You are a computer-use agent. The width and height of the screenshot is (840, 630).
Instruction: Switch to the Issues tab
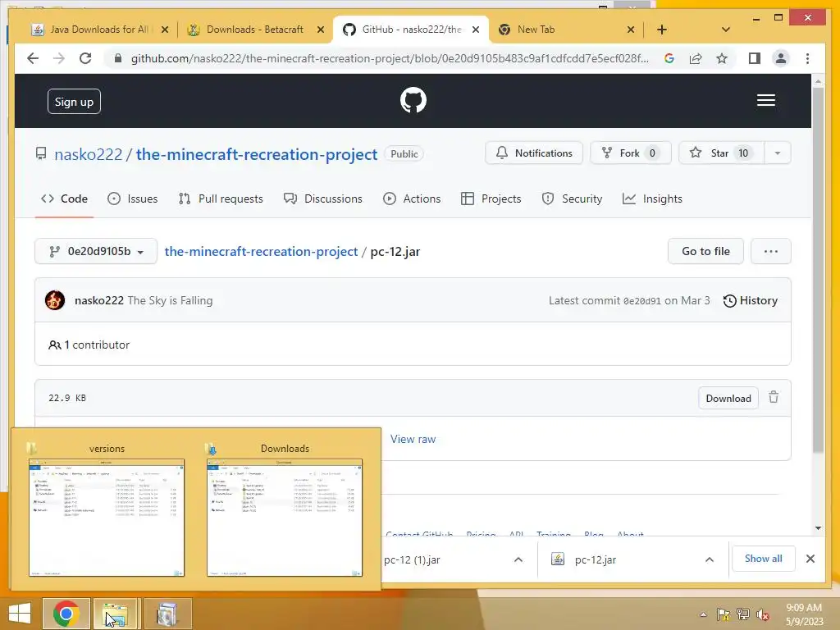click(x=132, y=199)
